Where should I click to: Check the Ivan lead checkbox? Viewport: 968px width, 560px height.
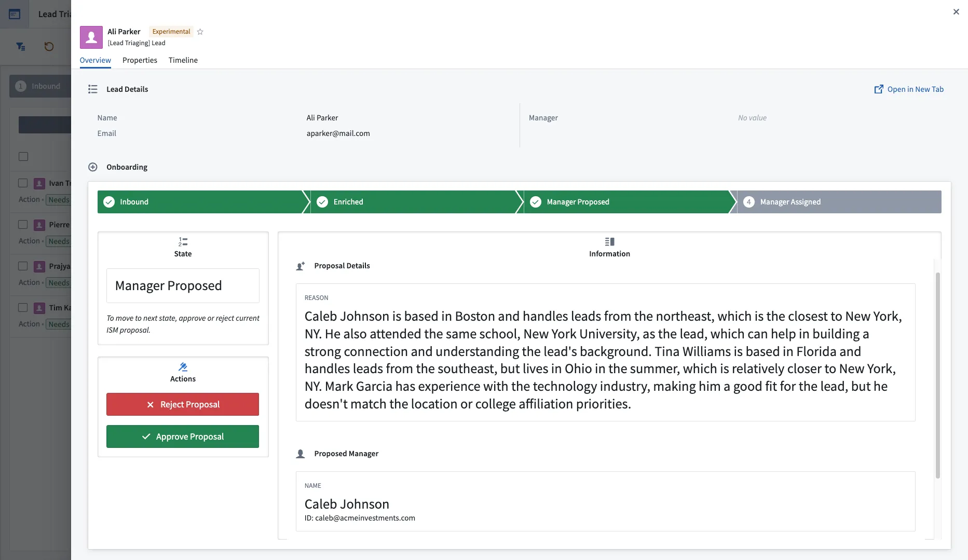point(23,183)
